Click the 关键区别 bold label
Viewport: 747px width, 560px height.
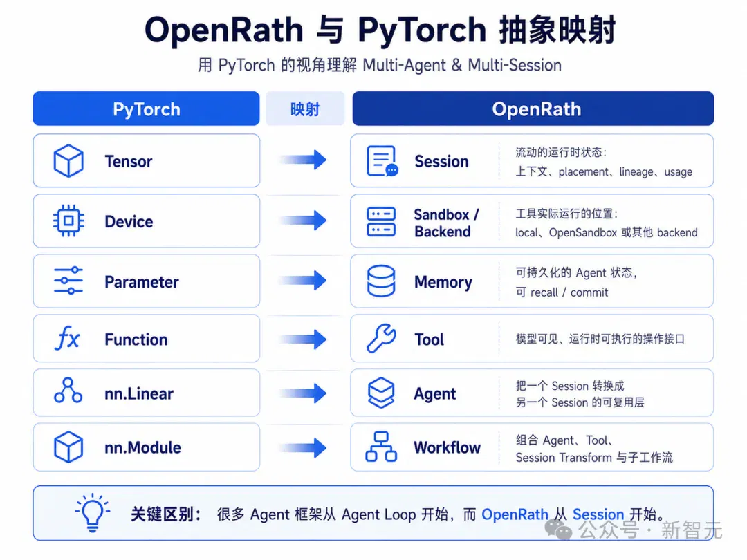pyautogui.click(x=166, y=514)
